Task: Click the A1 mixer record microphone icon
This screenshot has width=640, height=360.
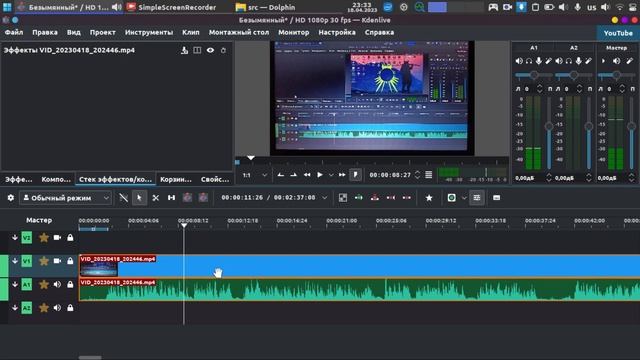Action: (539, 61)
